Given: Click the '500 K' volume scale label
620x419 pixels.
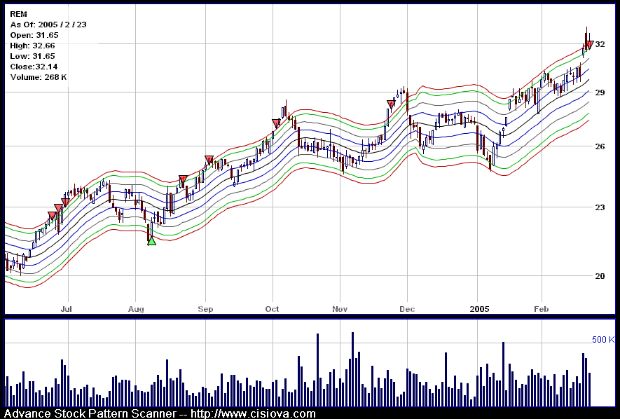Looking at the screenshot, I should pyautogui.click(x=603, y=340).
